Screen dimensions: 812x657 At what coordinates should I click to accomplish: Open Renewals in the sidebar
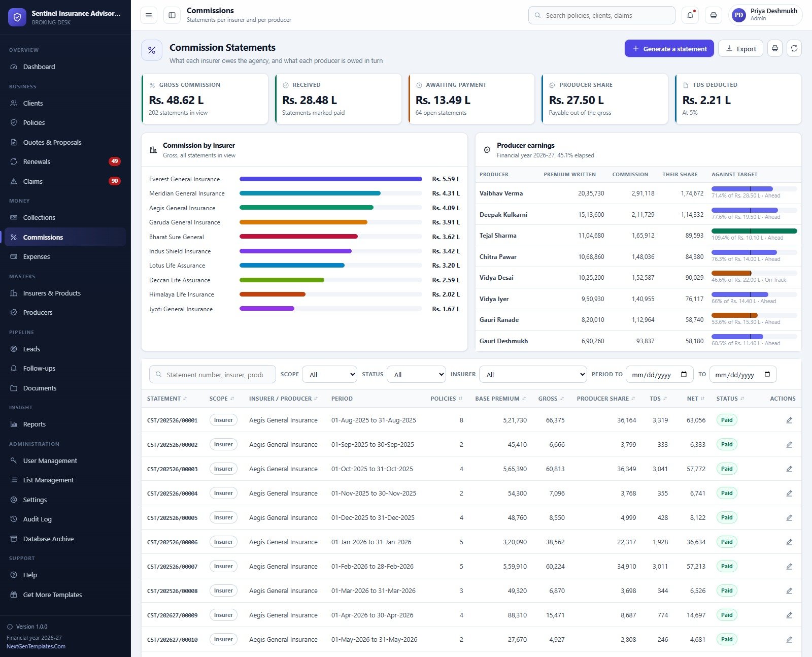(65, 162)
